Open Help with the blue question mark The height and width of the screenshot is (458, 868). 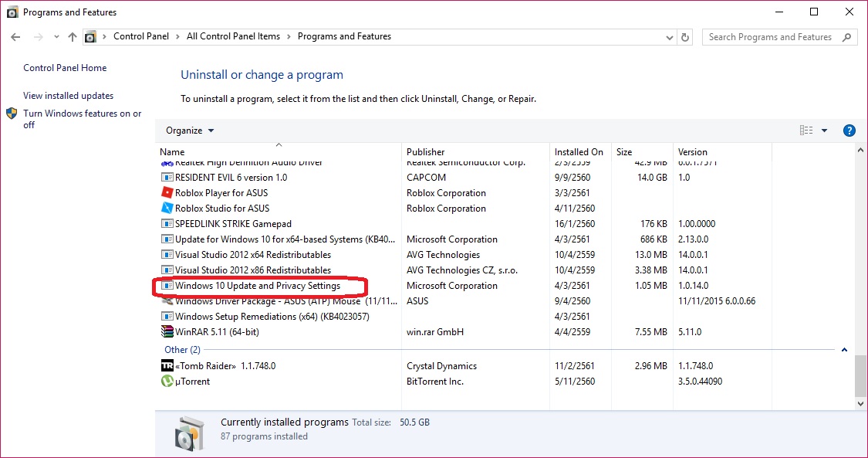pyautogui.click(x=849, y=131)
